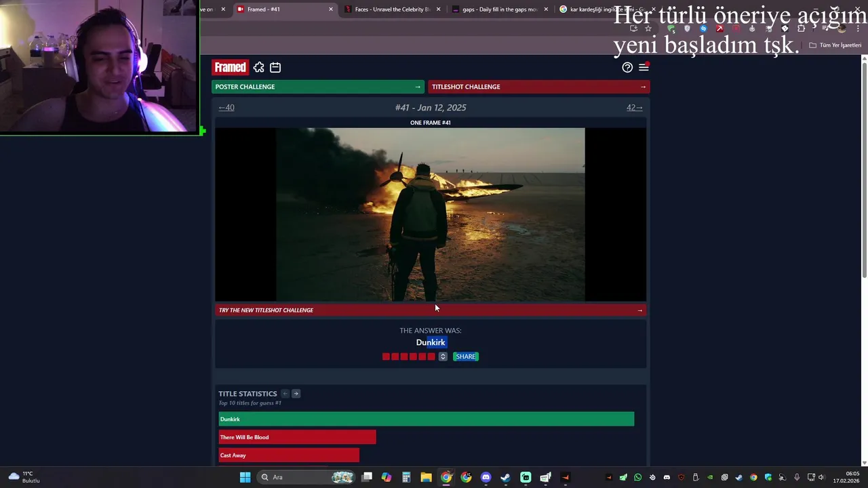Image resolution: width=868 pixels, height=488 pixels.
Task: Open File Explorer from the taskbar
Action: 426,477
